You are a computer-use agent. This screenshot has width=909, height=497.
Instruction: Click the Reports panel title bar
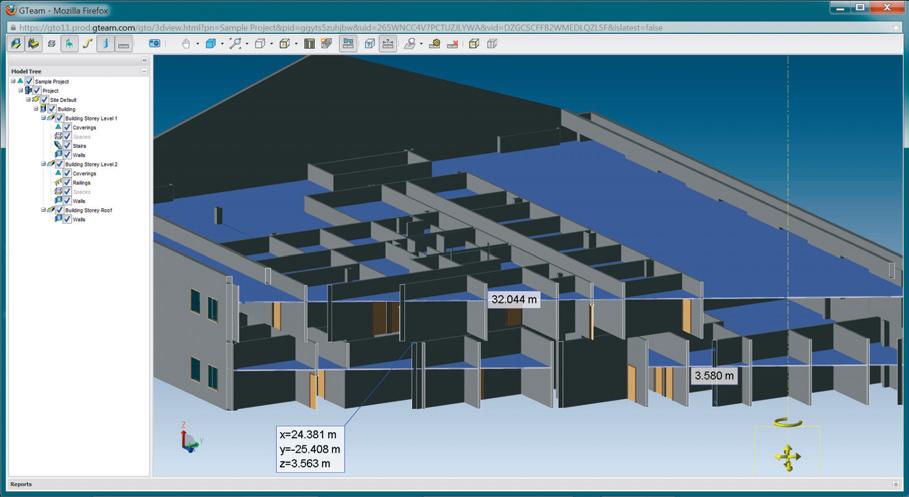(x=454, y=484)
